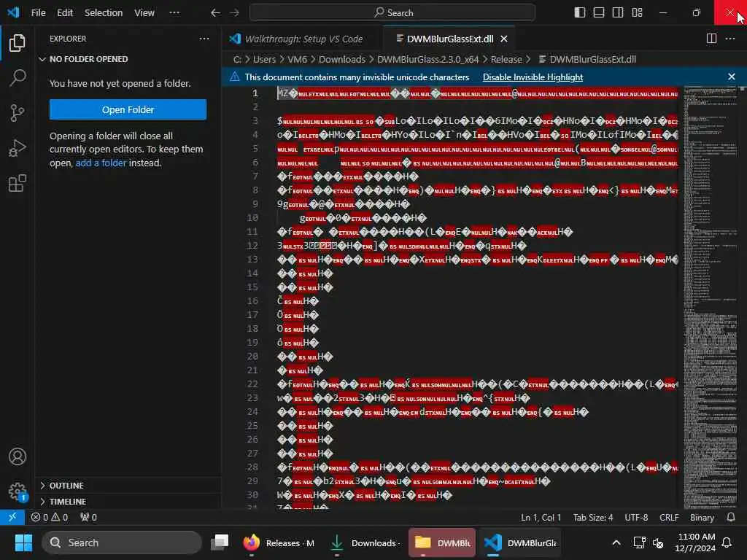This screenshot has width=747, height=560.
Task: Switch to Downloads taskbar window
Action: (365, 542)
